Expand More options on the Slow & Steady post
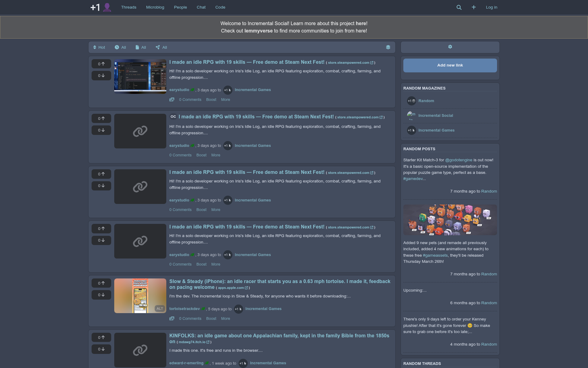The height and width of the screenshot is (368, 588). pyautogui.click(x=225, y=319)
